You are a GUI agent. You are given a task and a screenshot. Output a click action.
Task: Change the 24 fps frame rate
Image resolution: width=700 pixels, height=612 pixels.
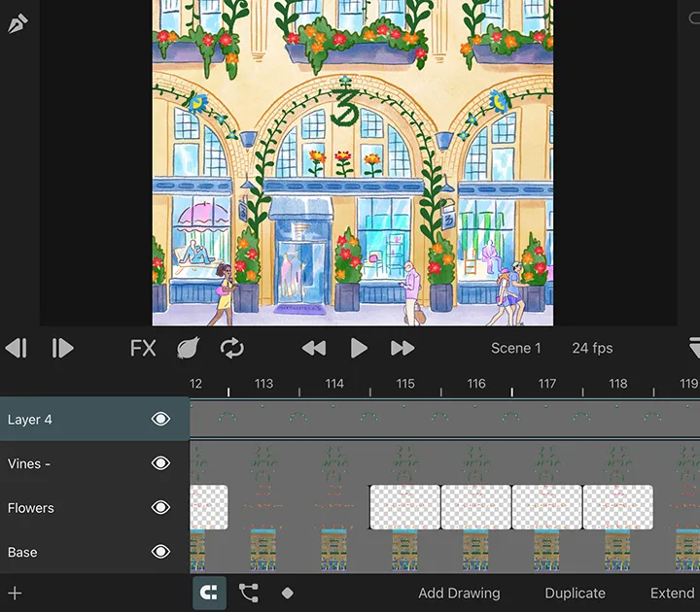592,348
